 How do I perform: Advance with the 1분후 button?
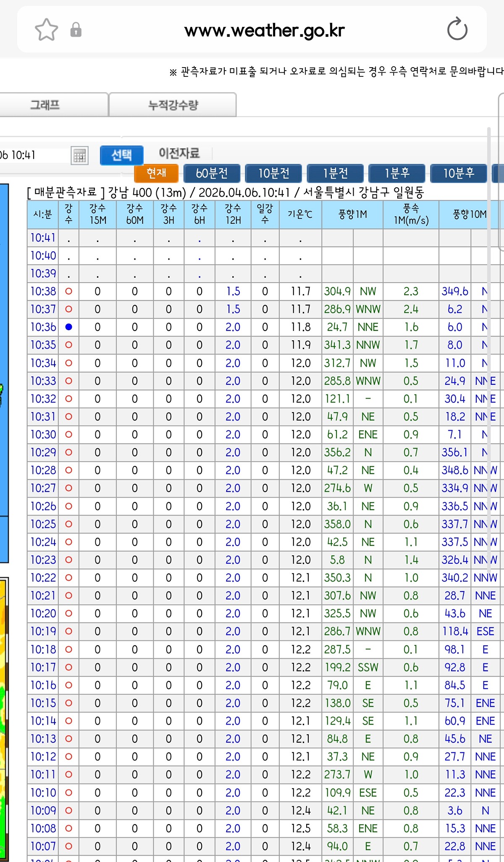pos(397,173)
